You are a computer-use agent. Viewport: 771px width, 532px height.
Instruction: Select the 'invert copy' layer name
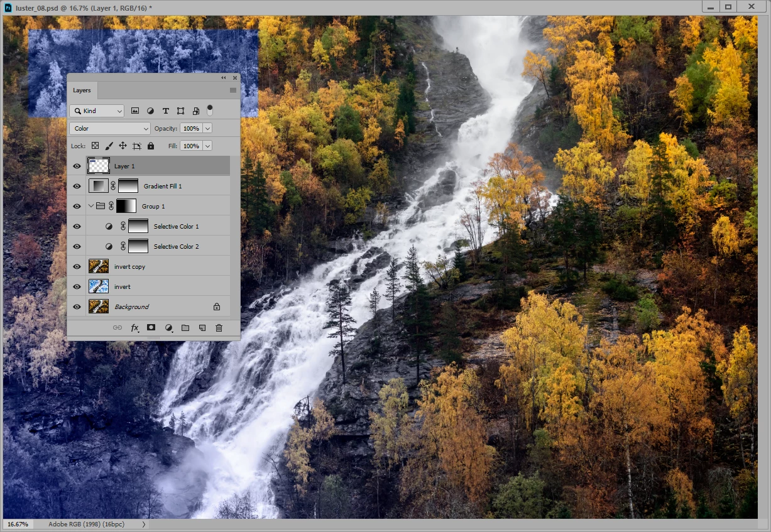pyautogui.click(x=129, y=267)
